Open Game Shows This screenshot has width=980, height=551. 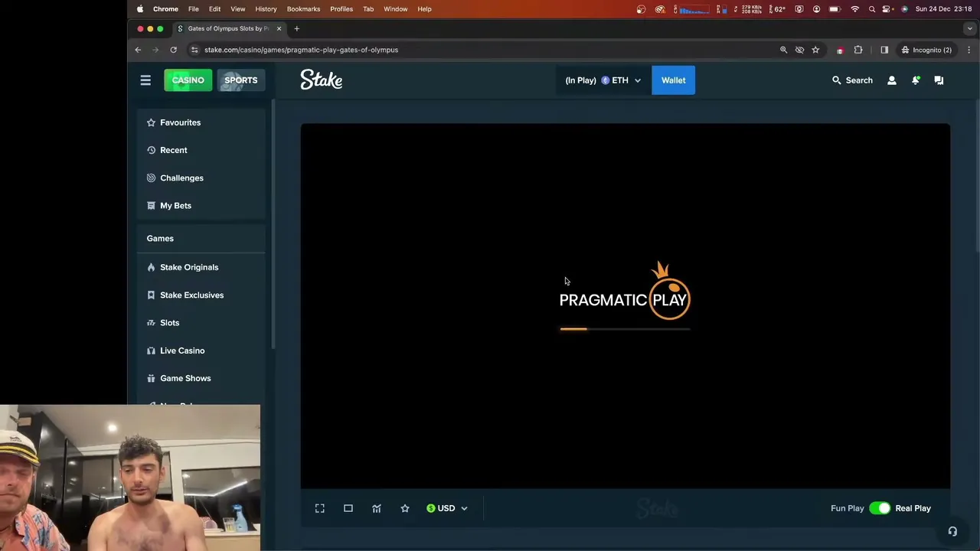pyautogui.click(x=201, y=378)
